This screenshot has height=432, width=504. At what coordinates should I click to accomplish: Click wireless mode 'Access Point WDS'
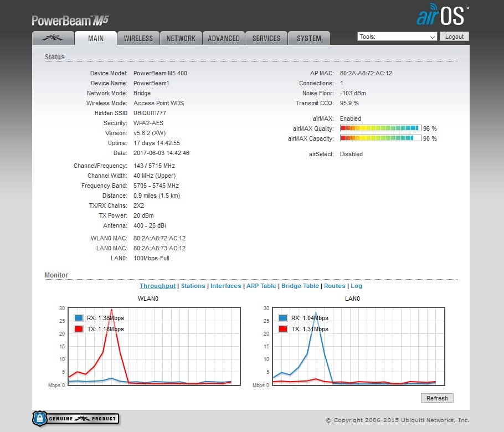coord(158,103)
